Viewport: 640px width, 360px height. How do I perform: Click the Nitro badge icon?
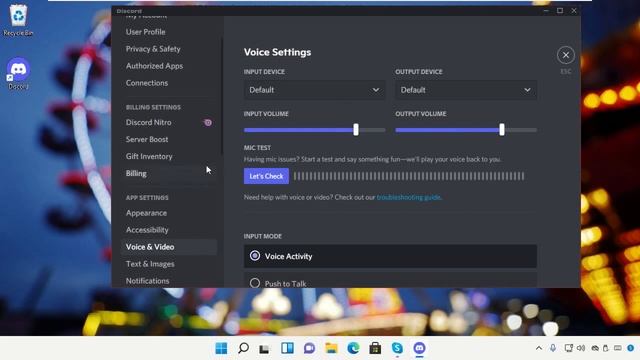pyautogui.click(x=208, y=122)
